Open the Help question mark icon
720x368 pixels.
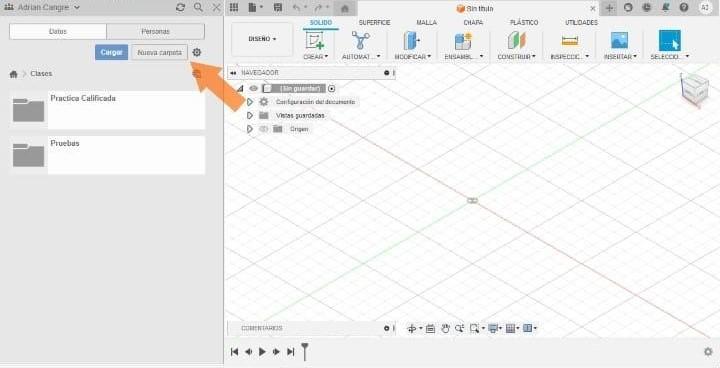tap(684, 7)
